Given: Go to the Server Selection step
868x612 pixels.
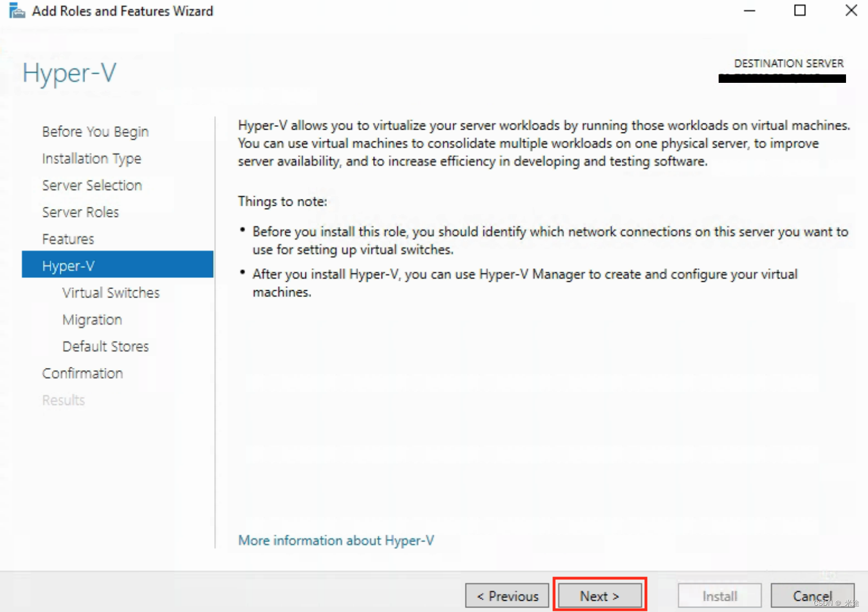Looking at the screenshot, I should [x=92, y=185].
